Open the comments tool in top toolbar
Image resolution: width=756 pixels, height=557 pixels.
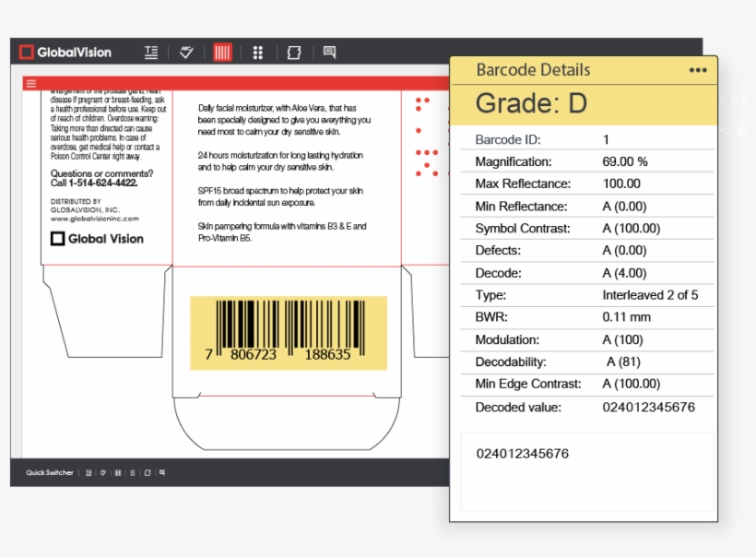tap(329, 52)
